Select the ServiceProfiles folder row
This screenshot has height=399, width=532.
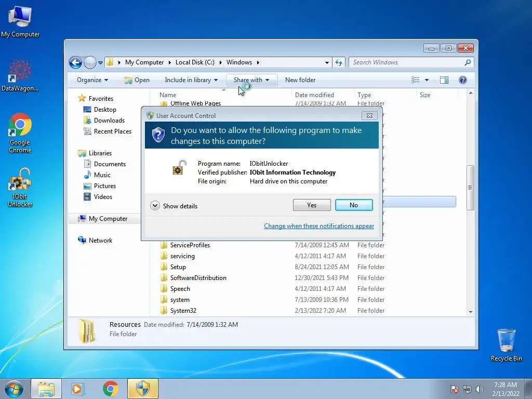(x=308, y=245)
